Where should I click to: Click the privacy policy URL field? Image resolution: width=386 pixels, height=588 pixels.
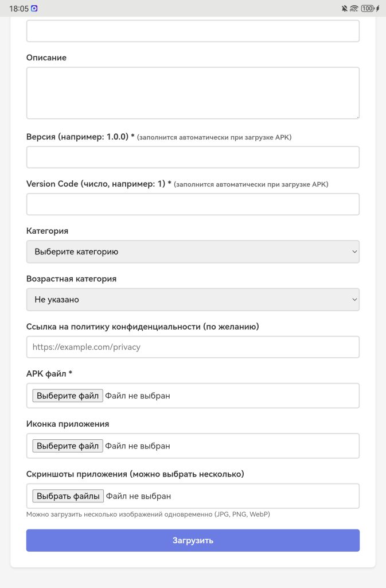[193, 347]
